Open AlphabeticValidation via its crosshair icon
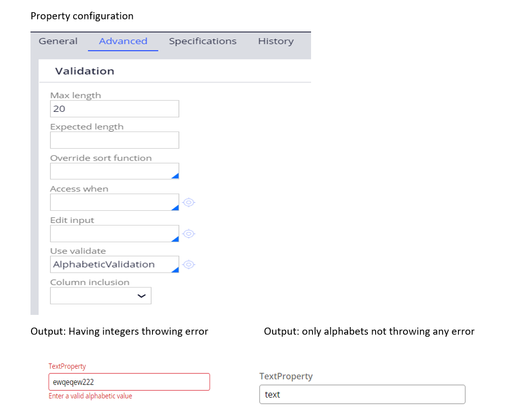Image resolution: width=523 pixels, height=420 pixels. click(189, 264)
